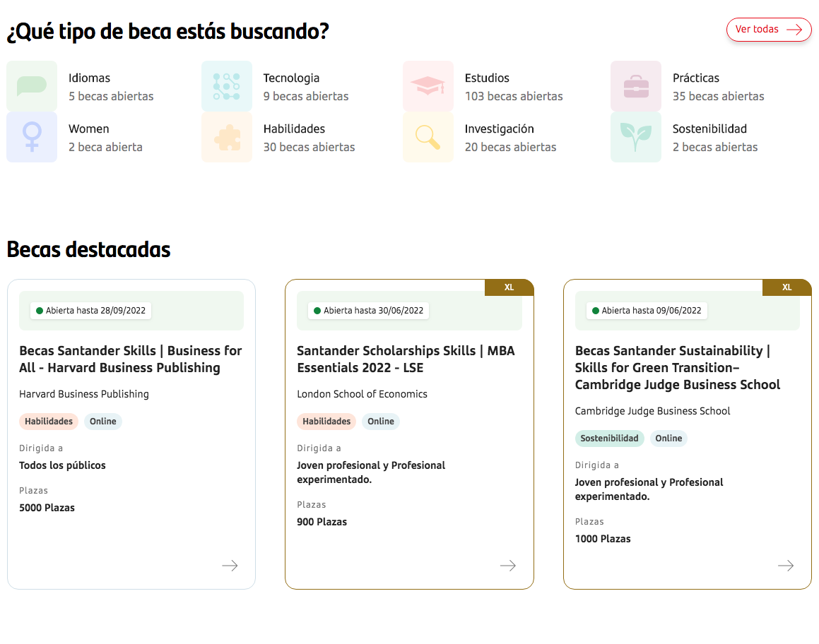Screen dimensions: 819x644
Task: Open the Tecnologia category link
Action: [291, 78]
